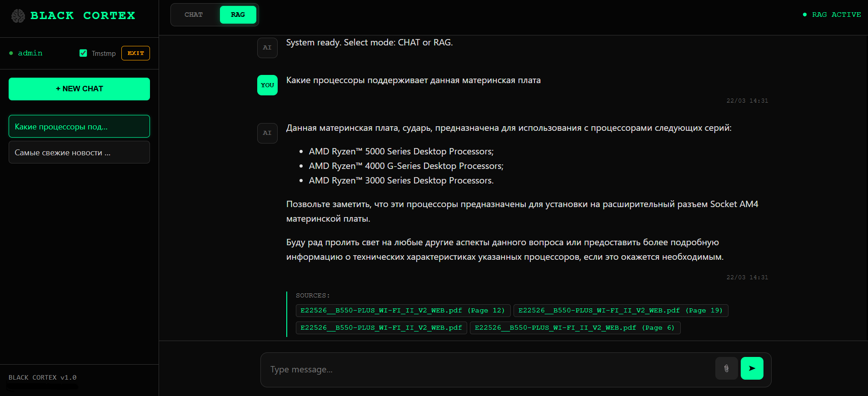Screen dimensions: 868x396
Task: Click the Black Cortex brain logo icon
Action: tap(18, 16)
